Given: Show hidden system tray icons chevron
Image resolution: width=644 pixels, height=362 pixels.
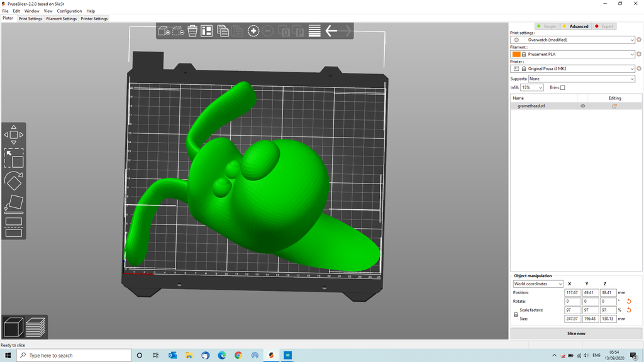Looking at the screenshot, I should (554, 356).
